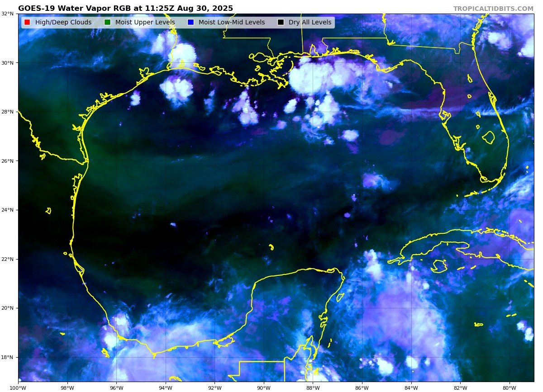Click the 'Moist Low-Mid Levels' legend label
543x392 pixels.
coord(232,22)
